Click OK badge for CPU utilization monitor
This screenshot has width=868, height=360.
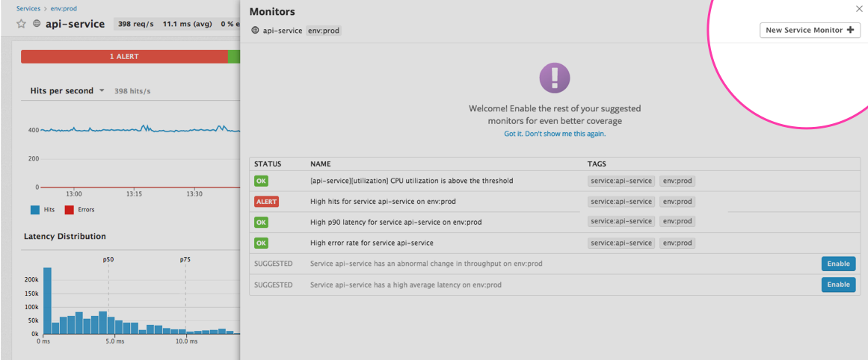[x=261, y=181]
